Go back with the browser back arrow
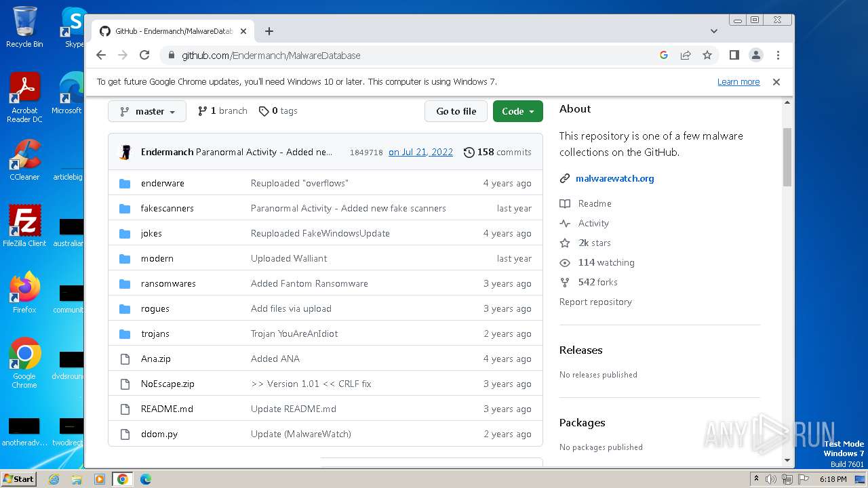 [x=101, y=56]
